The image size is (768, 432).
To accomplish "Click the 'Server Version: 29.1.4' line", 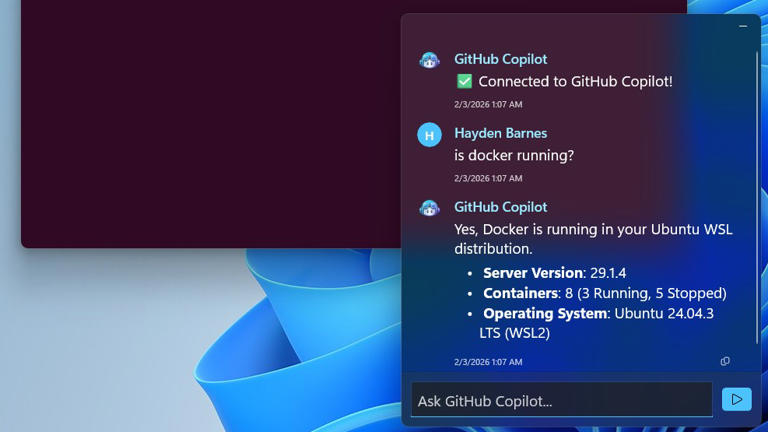I will tap(554, 273).
